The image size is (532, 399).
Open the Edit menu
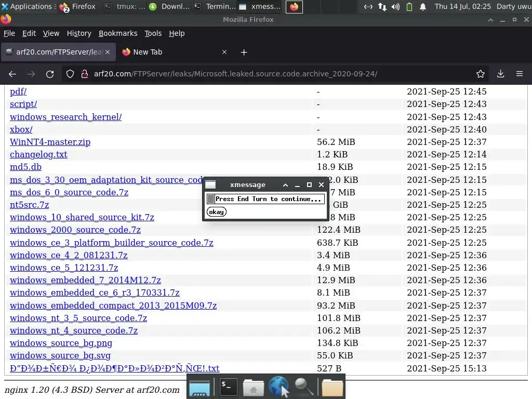[x=29, y=33]
